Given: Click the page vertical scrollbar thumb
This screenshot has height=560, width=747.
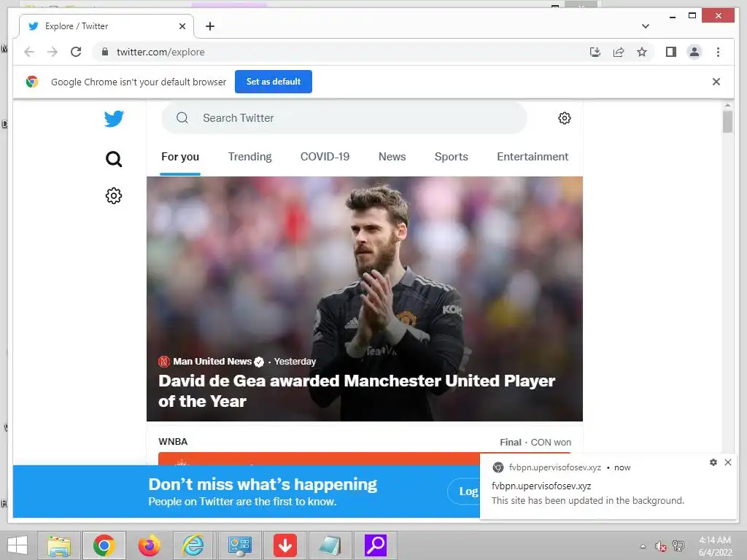Looking at the screenshot, I should point(727,122).
